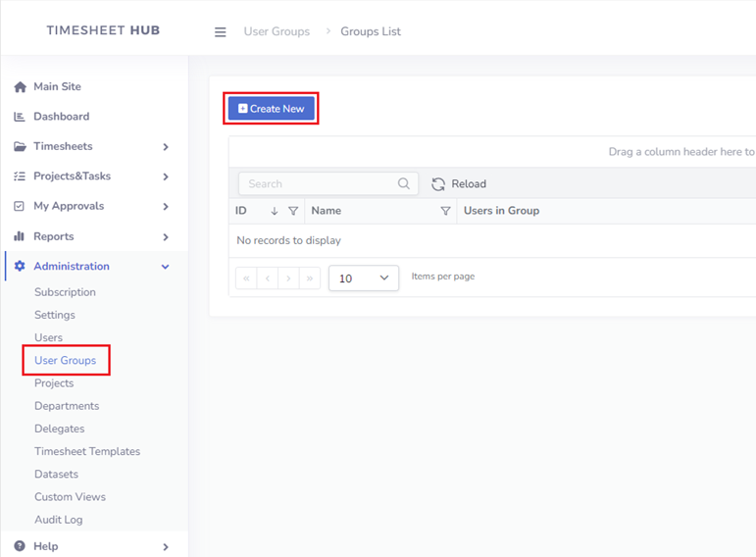756x557 pixels.
Task: Click the hamburger menu icon
Action: (221, 31)
